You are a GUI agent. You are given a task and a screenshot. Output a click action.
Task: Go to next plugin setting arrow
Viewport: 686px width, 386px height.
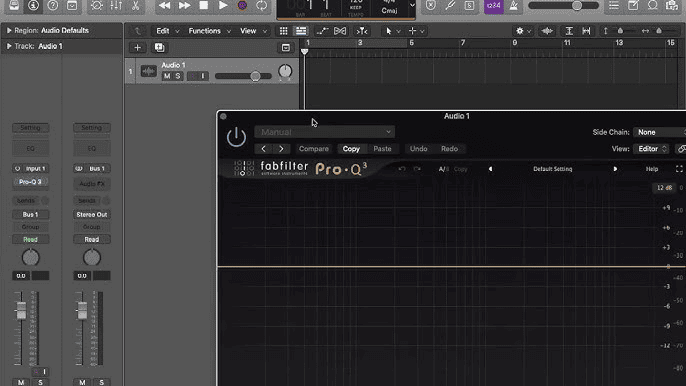[281, 149]
